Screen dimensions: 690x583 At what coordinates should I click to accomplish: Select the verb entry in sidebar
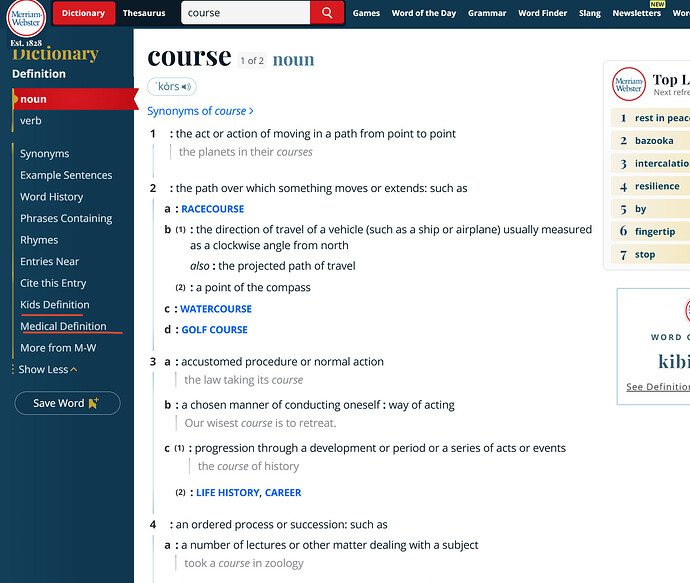click(31, 121)
